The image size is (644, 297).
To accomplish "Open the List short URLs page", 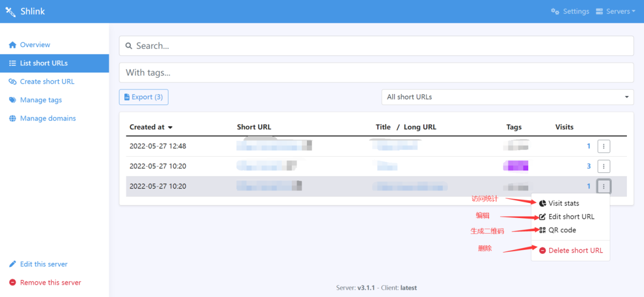I will coord(44,63).
